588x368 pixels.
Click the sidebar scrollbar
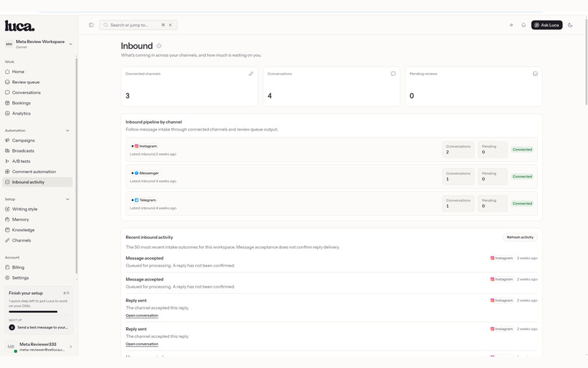[x=77, y=165]
